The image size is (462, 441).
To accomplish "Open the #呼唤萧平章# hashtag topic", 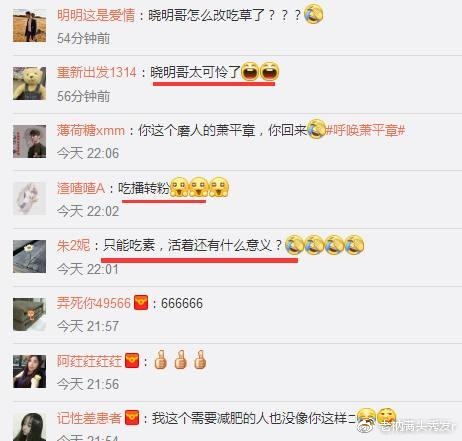I will click(x=365, y=130).
